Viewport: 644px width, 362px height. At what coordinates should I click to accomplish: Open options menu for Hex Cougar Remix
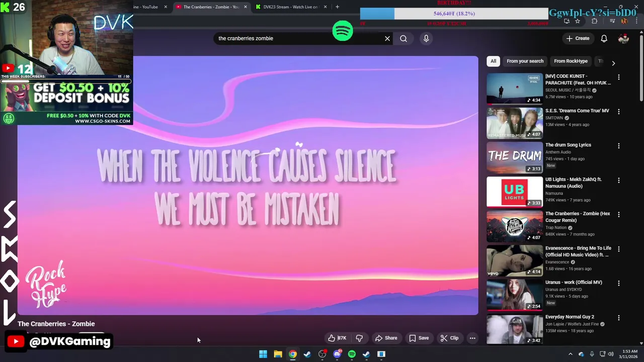(619, 214)
